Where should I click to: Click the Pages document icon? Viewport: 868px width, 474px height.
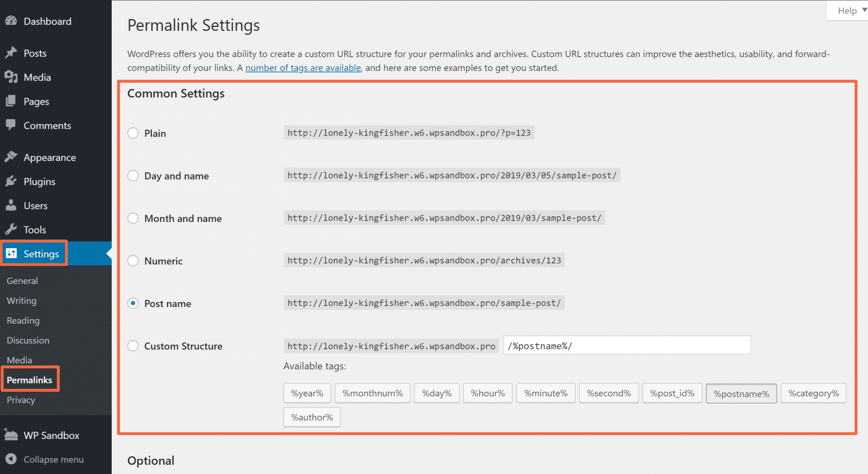pyautogui.click(x=11, y=101)
